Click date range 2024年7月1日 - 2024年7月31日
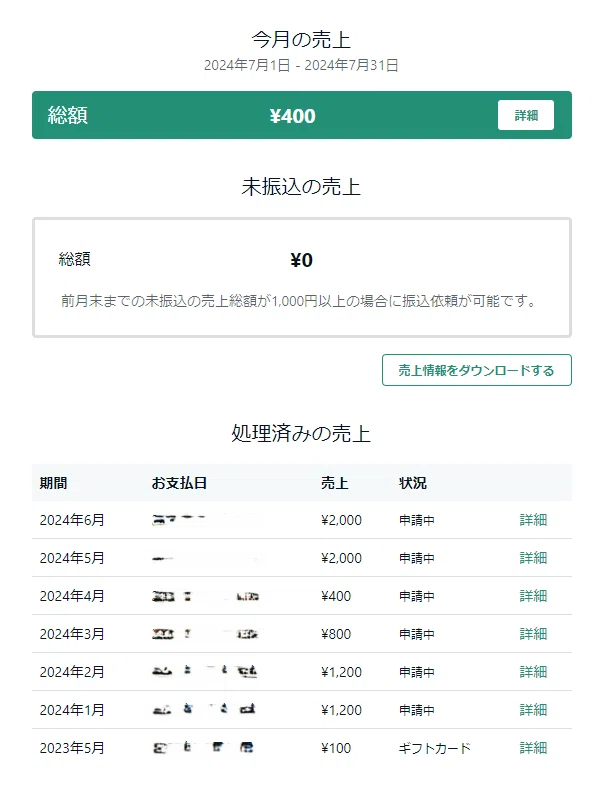This screenshot has height=786, width=596. coord(301,65)
